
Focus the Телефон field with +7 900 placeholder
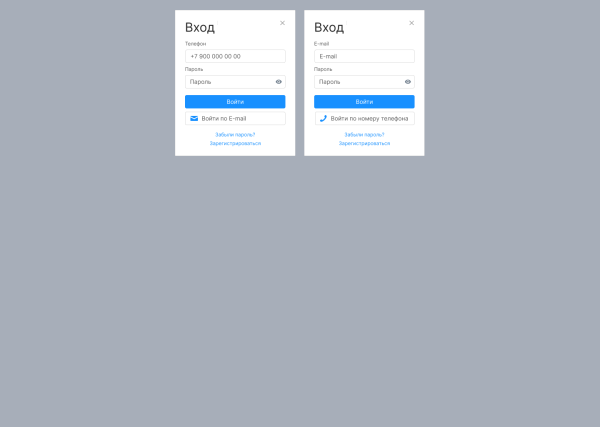point(235,56)
